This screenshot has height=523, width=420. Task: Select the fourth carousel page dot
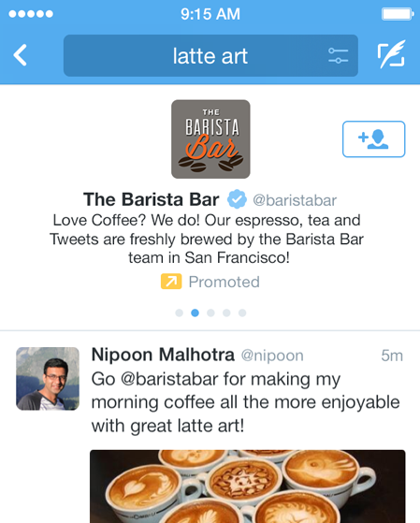[226, 312]
